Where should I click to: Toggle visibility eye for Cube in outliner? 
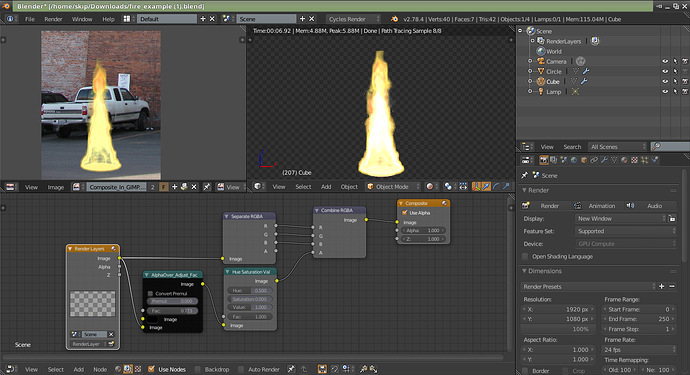[665, 81]
